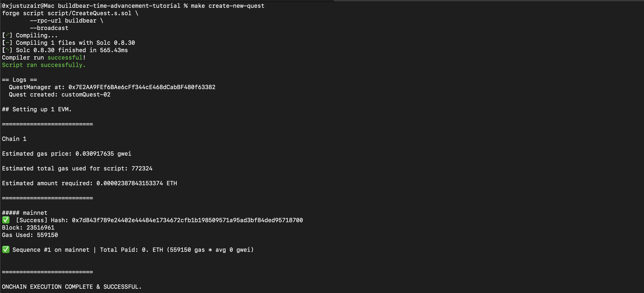Click the block number 23516961

pos(40,228)
